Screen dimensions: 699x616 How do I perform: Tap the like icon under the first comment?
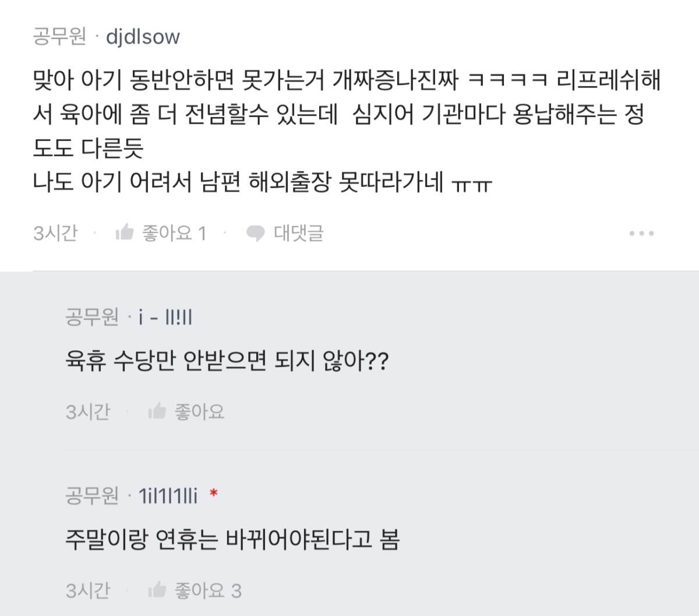(125, 233)
